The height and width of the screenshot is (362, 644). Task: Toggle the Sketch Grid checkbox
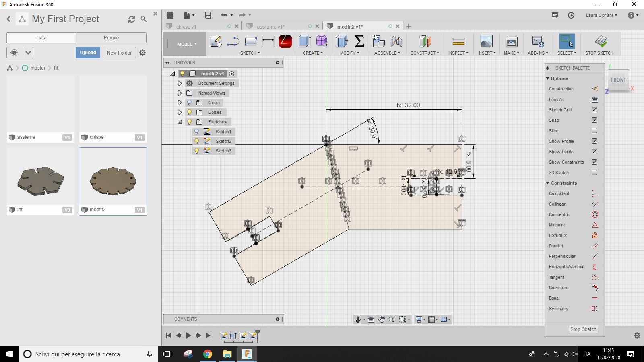(594, 110)
